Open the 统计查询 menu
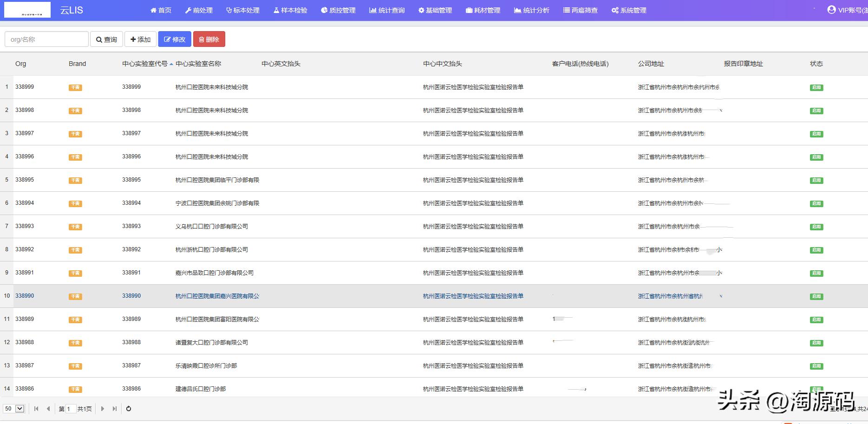 [387, 10]
